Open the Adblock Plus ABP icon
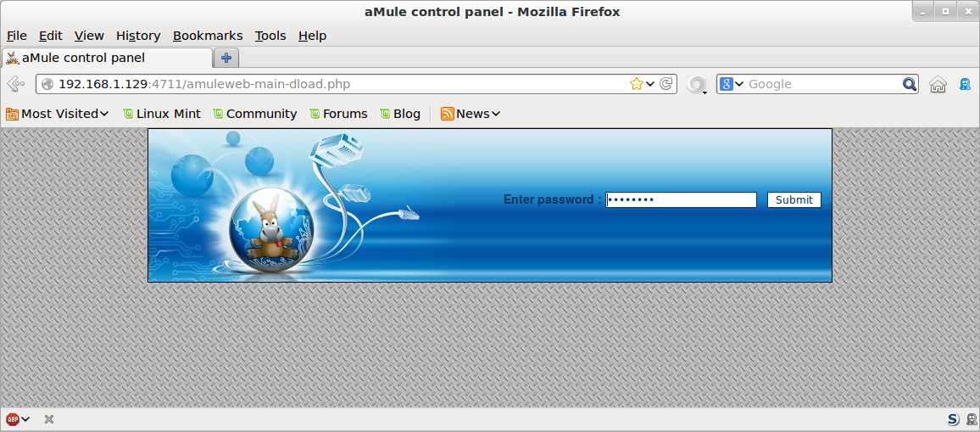Viewport: 980px width, 432px height. [x=13, y=419]
